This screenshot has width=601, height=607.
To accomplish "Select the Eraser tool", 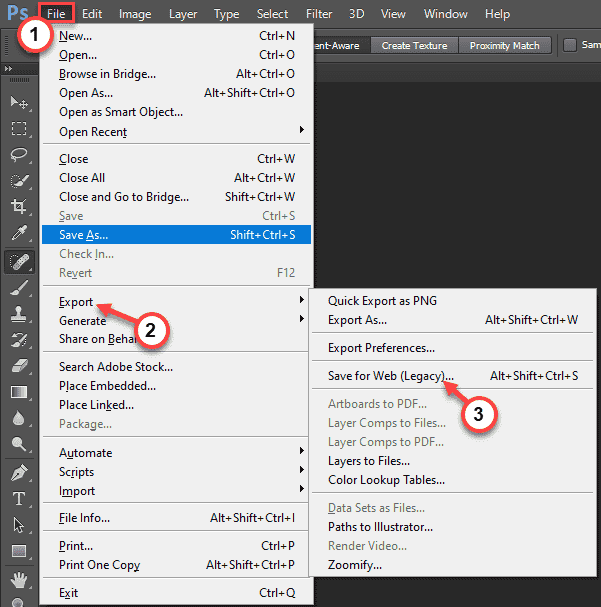I will point(19,366).
